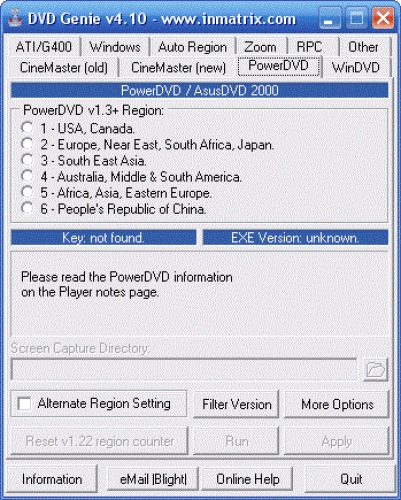Image resolution: width=401 pixels, height=500 pixels.
Task: Switch to the RPC tab
Action: pyautogui.click(x=310, y=47)
